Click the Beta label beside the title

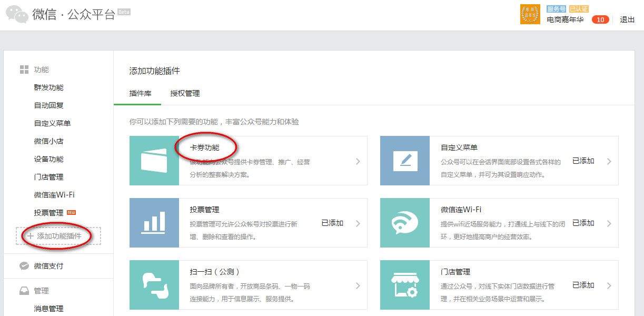click(x=124, y=11)
